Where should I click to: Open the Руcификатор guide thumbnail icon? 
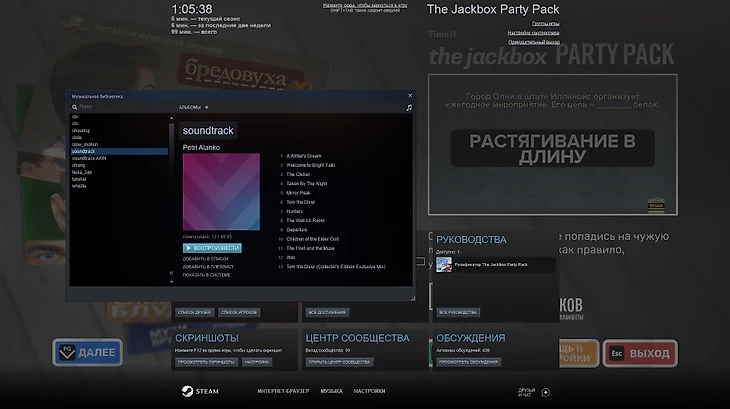pyautogui.click(x=444, y=265)
